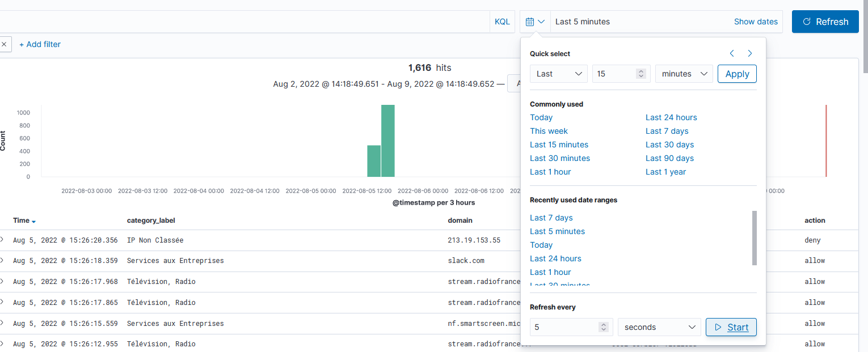The height and width of the screenshot is (352, 868).
Task: Open the calendar quick select icon
Action: (534, 22)
